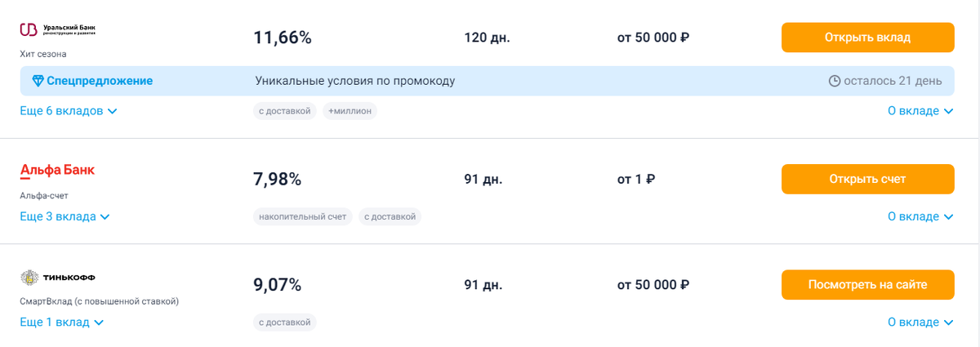Viewport: 980px width, 347px height.
Task: Expand Еще 6 вкладов for Уральский Банк
Action: 69,110
